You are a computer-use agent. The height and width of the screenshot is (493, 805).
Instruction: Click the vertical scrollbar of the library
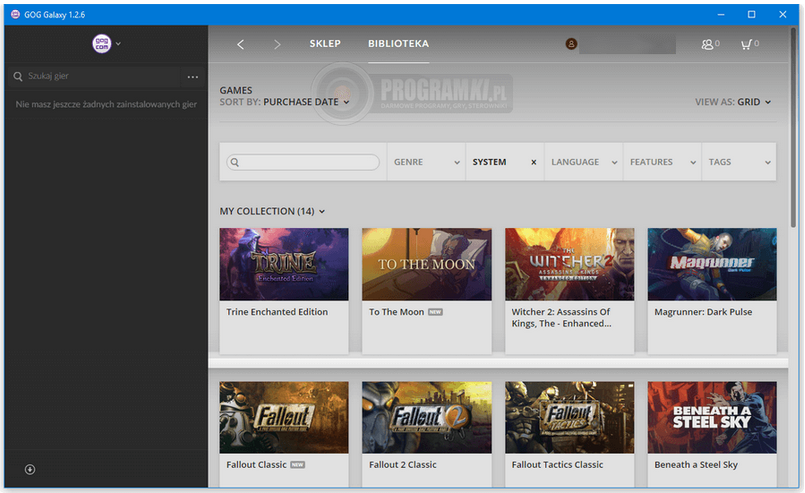pyautogui.click(x=793, y=128)
